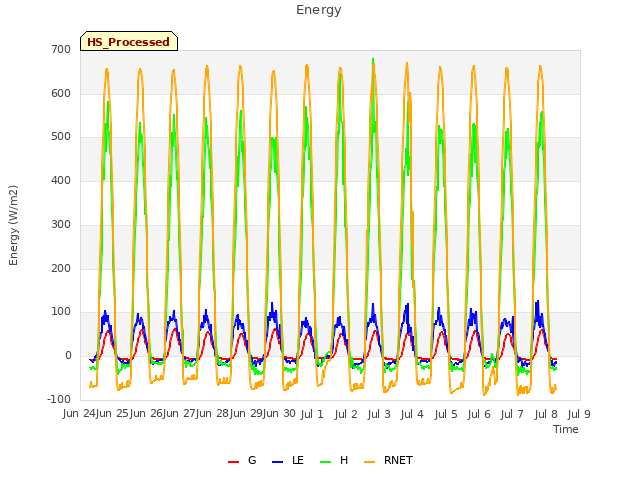The height and width of the screenshot is (480, 640).
Task: Click the Jul 2 date tick label
Action: tap(346, 414)
